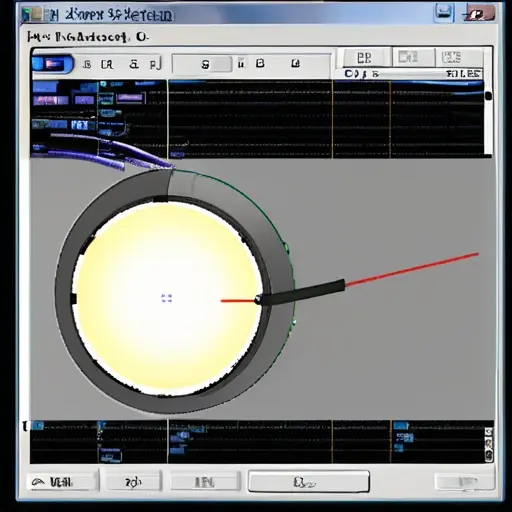Image resolution: width=512 pixels, height=512 pixels.
Task: Click the toolbar text box showing an S
Action: click(x=202, y=64)
